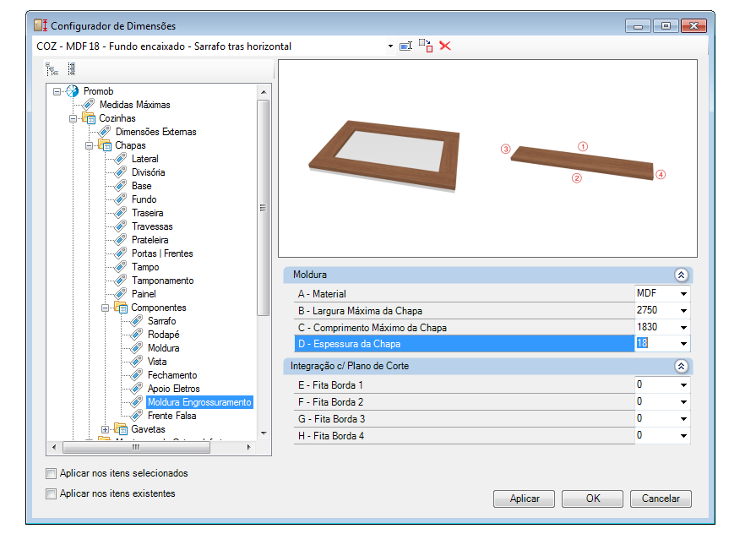Click the Gavetas folder icon
Viewport: 756px width, 534px height.
[x=121, y=429]
